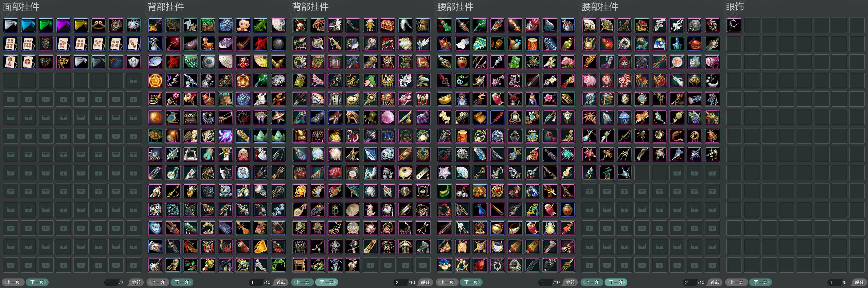The width and height of the screenshot is (868, 288).
Task: Select the baby doll back accessory
Action: 243,25
